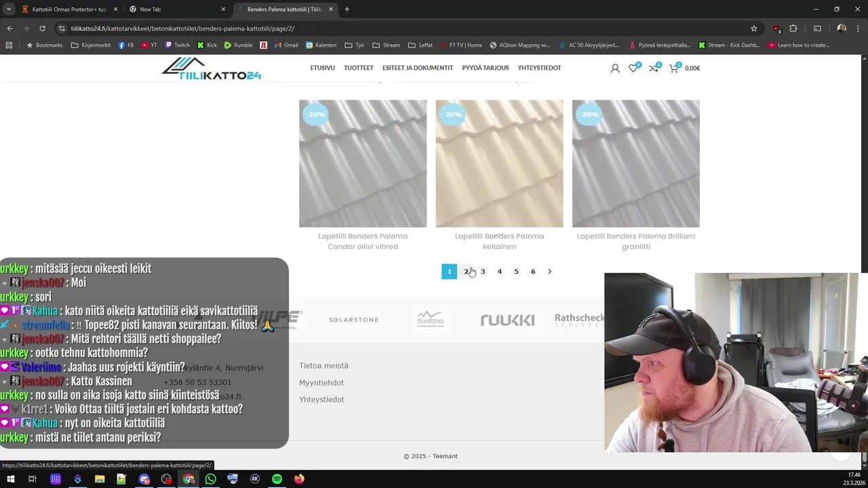Click the red-badged extension icon in toolbar
The image size is (868, 488).
(x=777, y=28)
